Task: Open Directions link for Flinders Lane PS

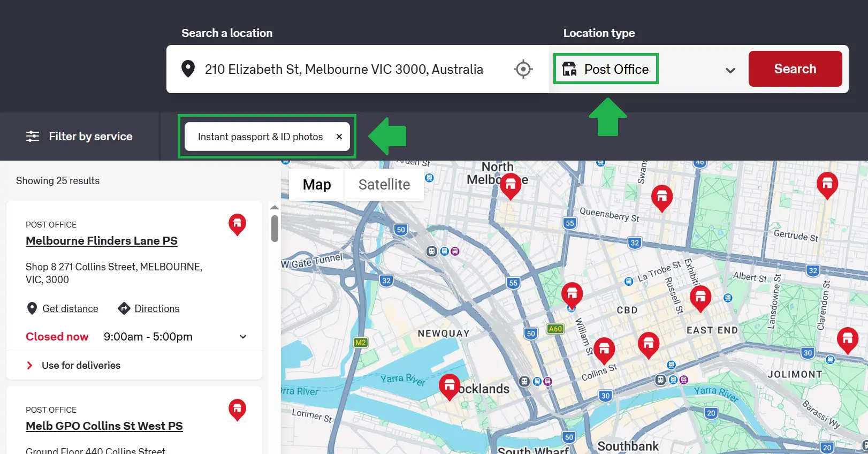Action: tap(157, 308)
